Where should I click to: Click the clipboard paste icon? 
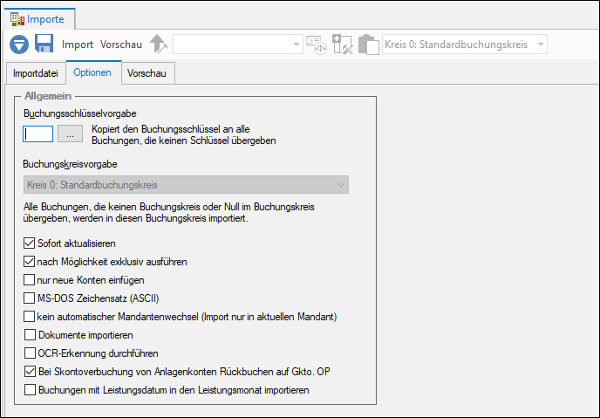pyautogui.click(x=368, y=44)
